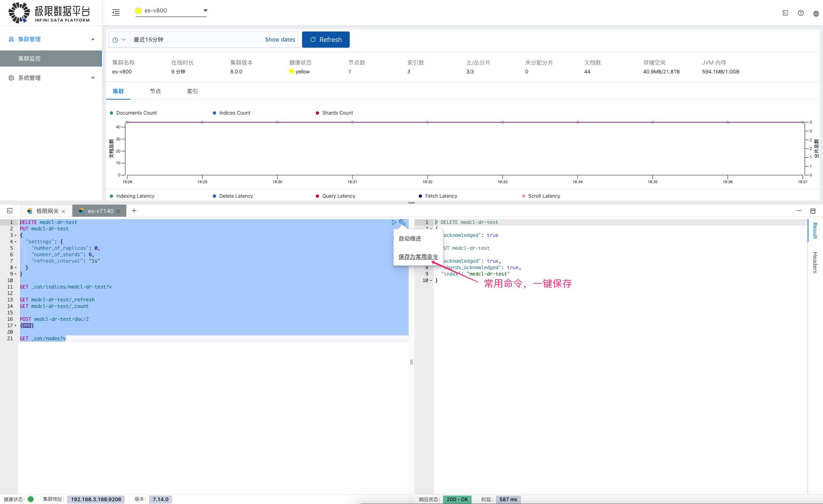Toggle Indices Count legend series
Screen dimensions: 823x504
(x=231, y=113)
